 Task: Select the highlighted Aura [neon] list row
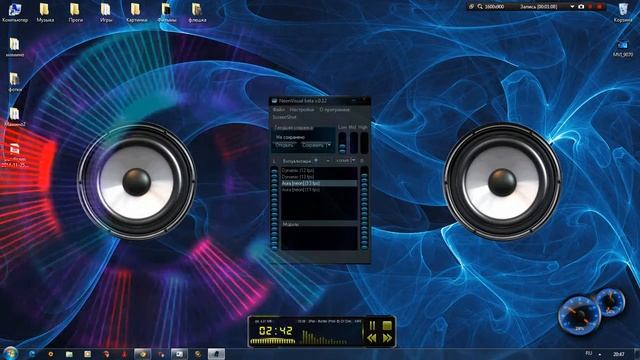point(319,183)
